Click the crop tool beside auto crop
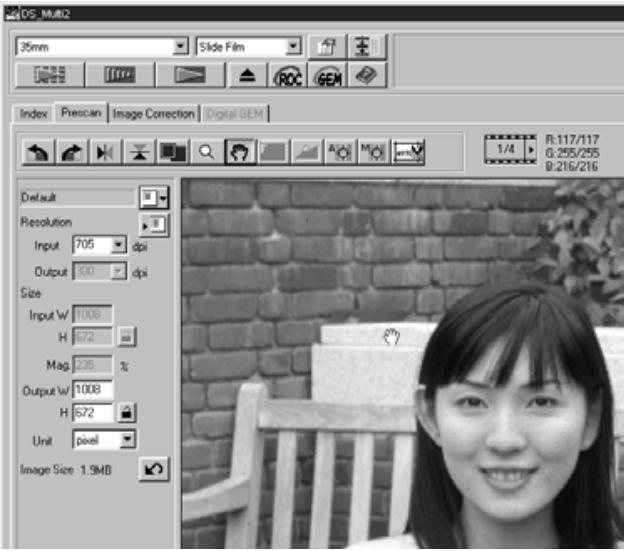The image size is (625, 551). pos(307,152)
